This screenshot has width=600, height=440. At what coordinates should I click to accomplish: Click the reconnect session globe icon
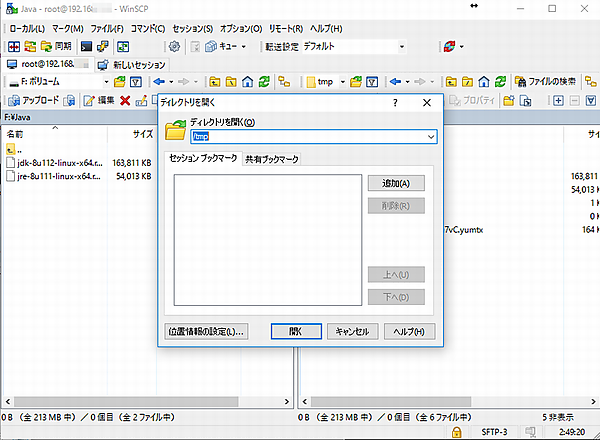pyautogui.click(x=449, y=47)
